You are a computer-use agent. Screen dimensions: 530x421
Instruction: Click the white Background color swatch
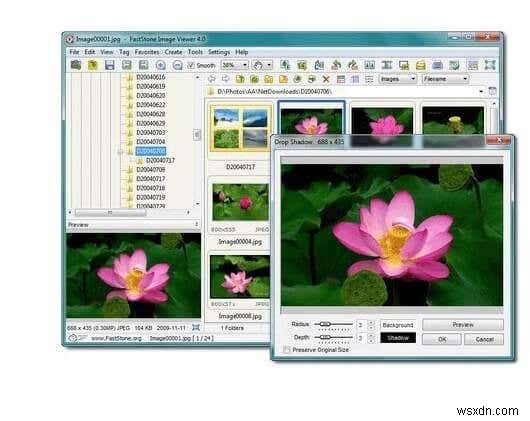(398, 325)
